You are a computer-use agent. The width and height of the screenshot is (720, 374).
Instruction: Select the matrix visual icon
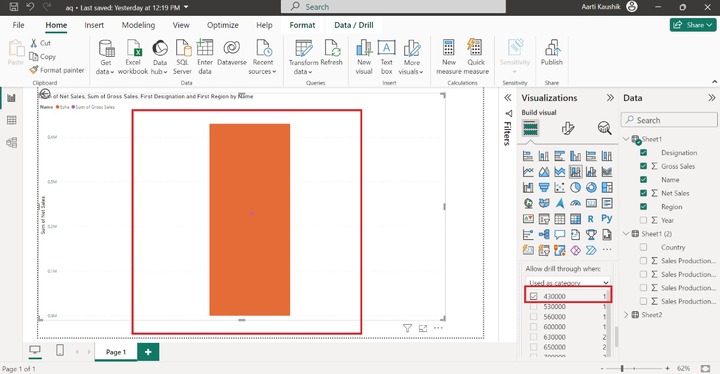tap(575, 219)
